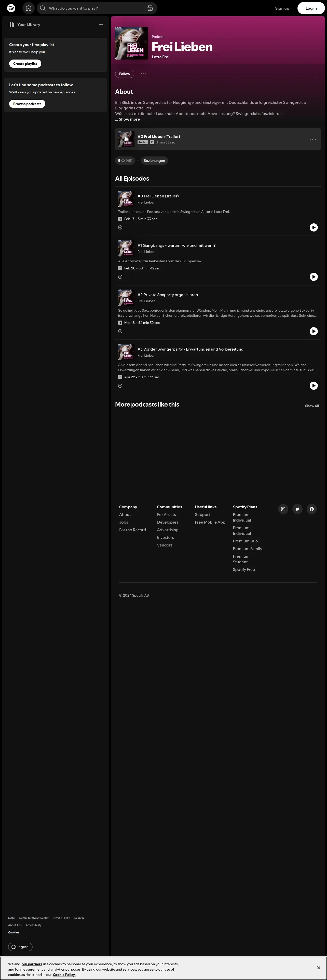Open Accessibility link
Viewport: 327px width, 980px height.
pos(34,925)
